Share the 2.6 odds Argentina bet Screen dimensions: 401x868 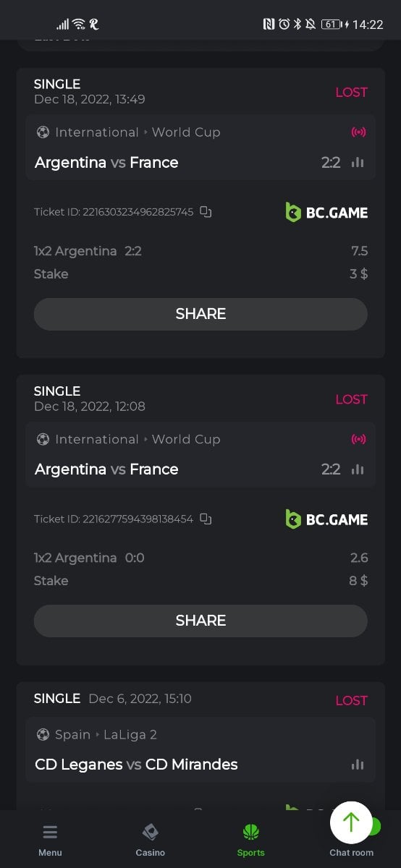point(200,621)
